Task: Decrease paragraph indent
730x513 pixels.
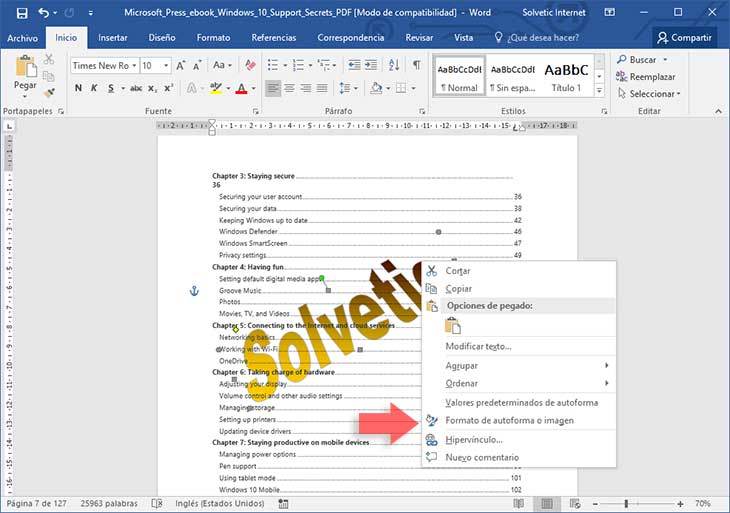Action: 354,65
